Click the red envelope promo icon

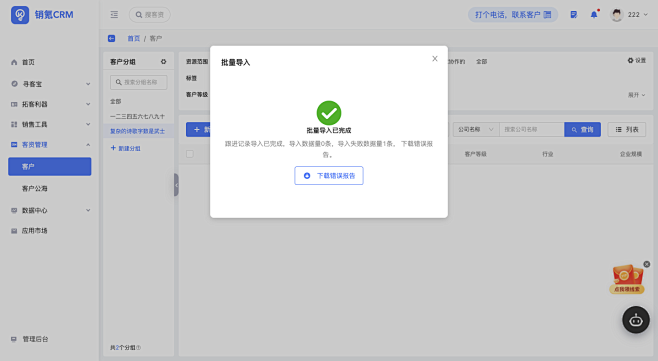(x=627, y=279)
